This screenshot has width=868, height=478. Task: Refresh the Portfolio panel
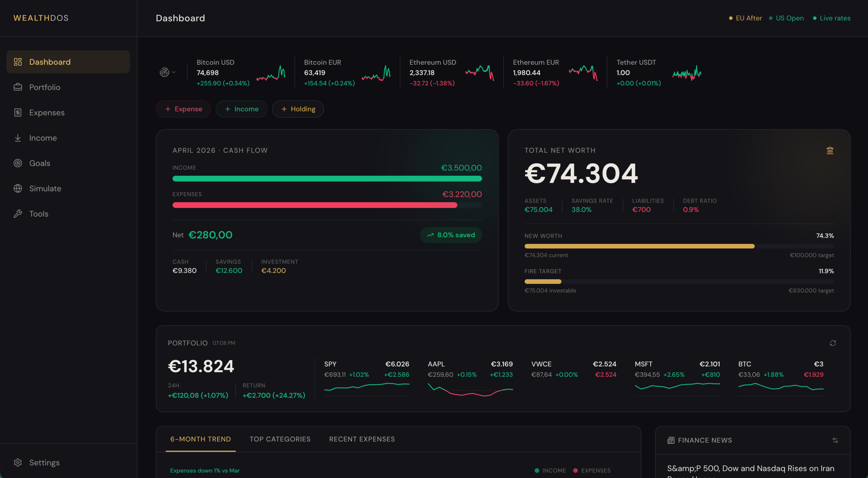pos(833,343)
